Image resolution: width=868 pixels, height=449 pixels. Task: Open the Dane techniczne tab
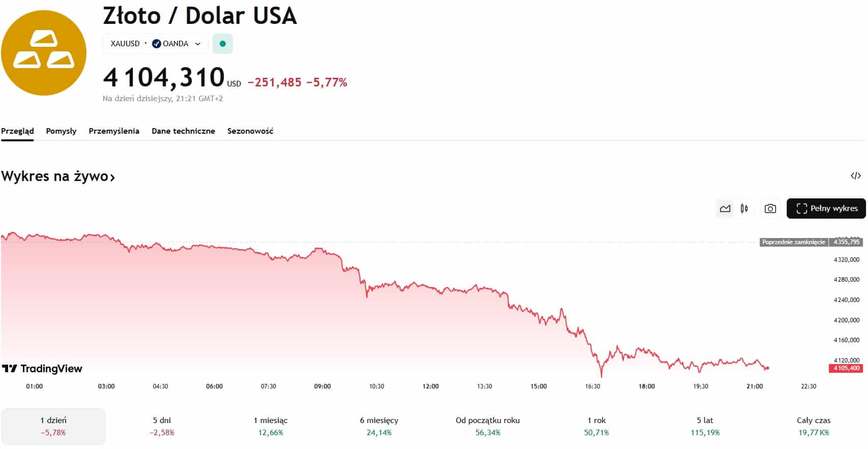[183, 131]
